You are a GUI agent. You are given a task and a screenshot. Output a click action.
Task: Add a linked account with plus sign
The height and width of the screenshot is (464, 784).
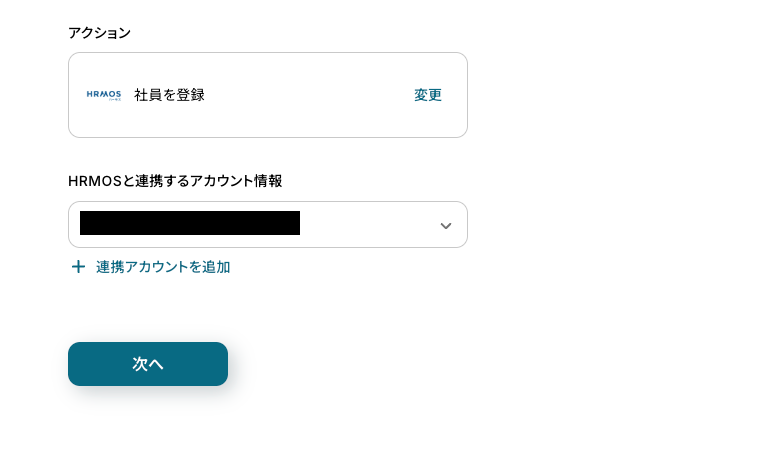[x=78, y=267]
